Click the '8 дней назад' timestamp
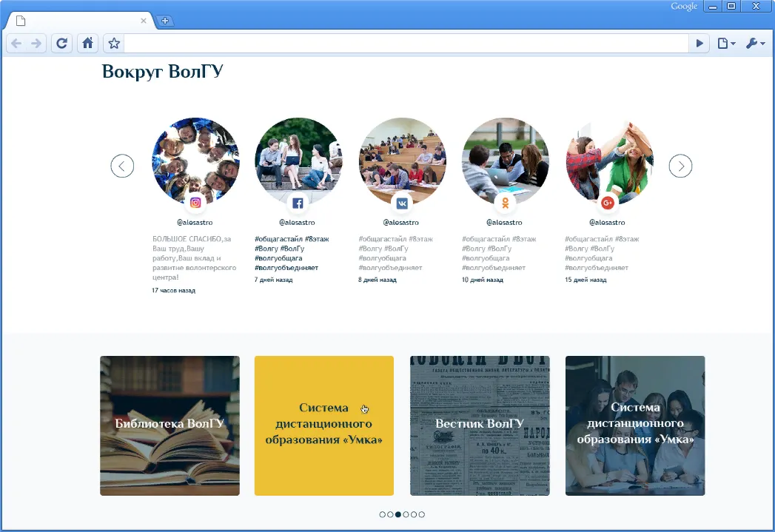 coord(377,280)
